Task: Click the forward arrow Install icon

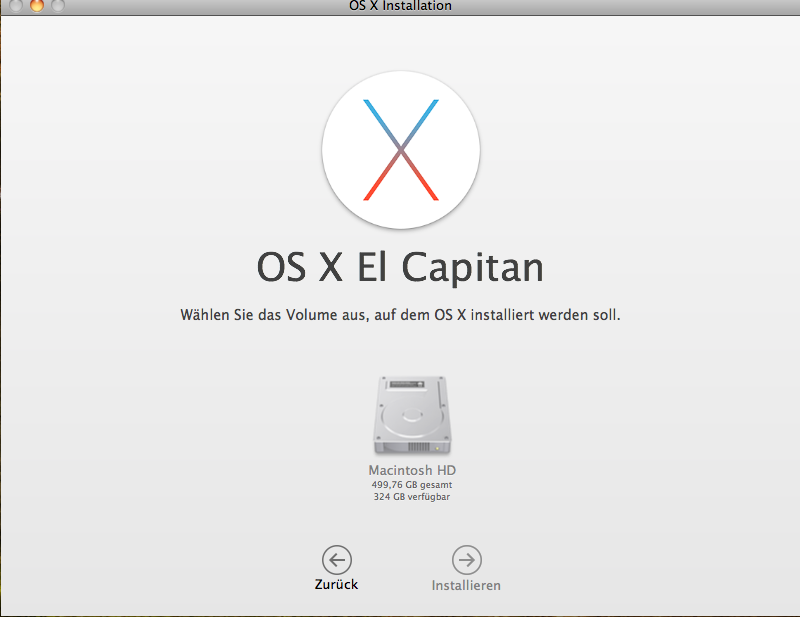Action: (466, 560)
